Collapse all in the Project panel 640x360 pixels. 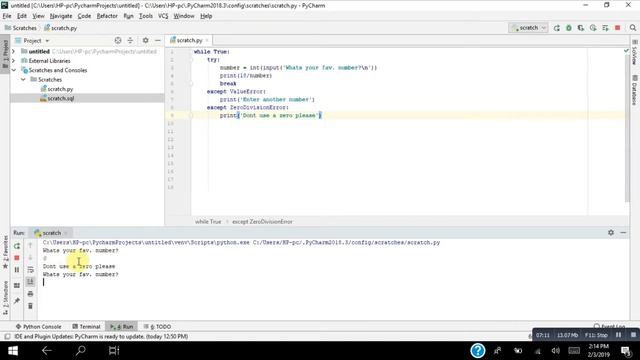pos(130,40)
